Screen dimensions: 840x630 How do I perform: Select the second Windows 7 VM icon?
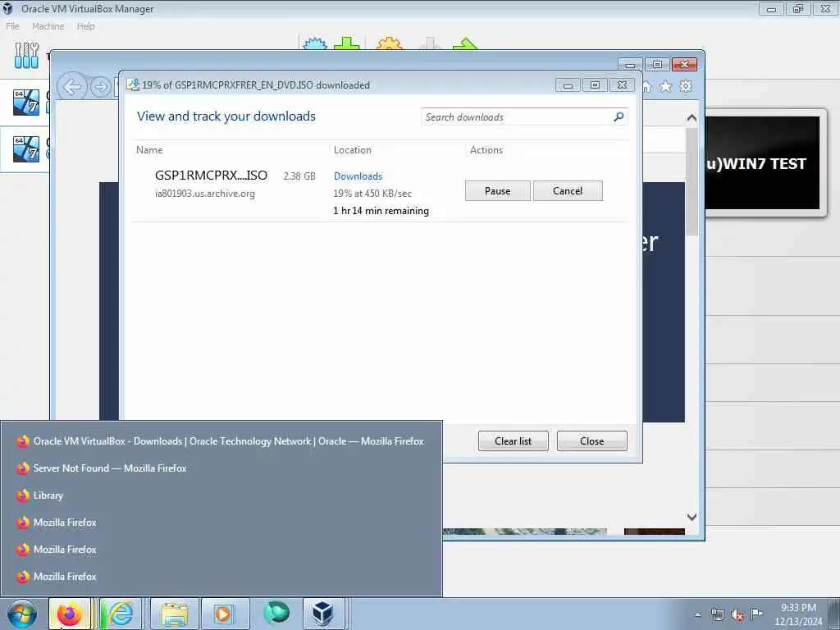[26, 149]
